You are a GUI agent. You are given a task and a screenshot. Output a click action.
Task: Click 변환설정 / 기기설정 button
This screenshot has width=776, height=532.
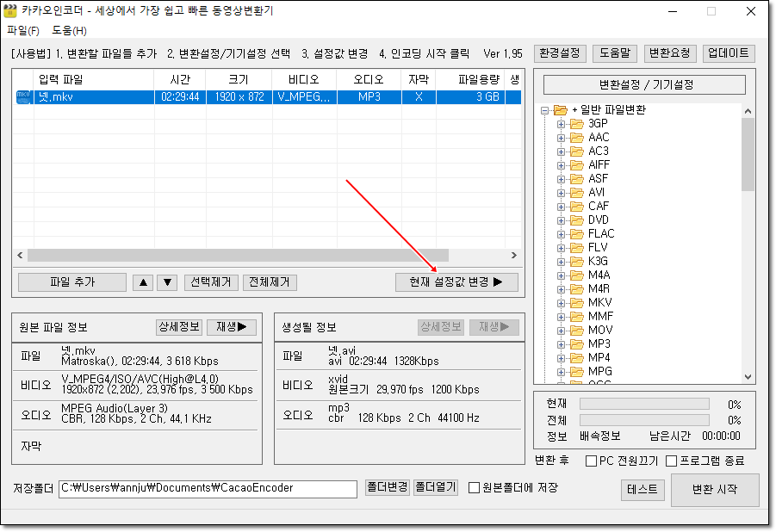(645, 84)
